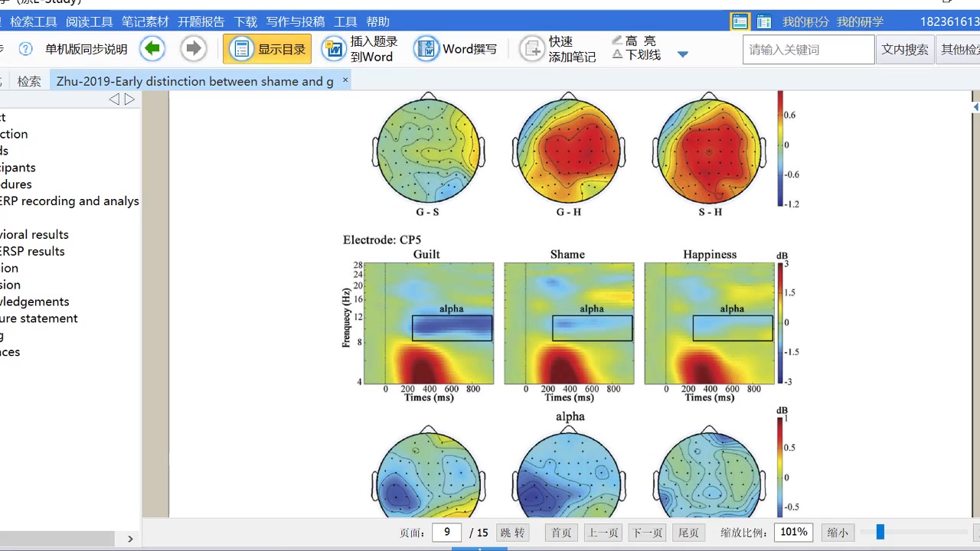980x551 pixels.
Task: Expand right panel with blue arrow at edge
Action: [976, 107]
